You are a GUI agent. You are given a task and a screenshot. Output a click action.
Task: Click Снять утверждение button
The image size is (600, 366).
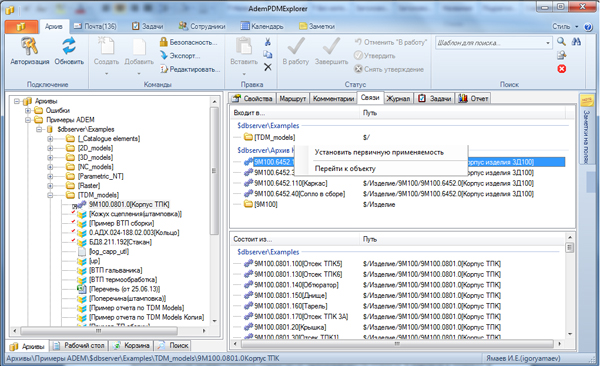pyautogui.click(x=389, y=69)
